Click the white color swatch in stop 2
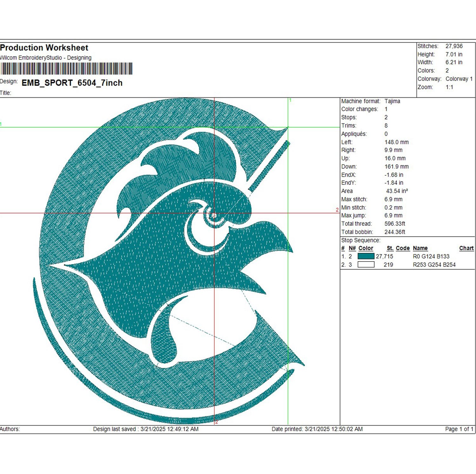 click(366, 264)
